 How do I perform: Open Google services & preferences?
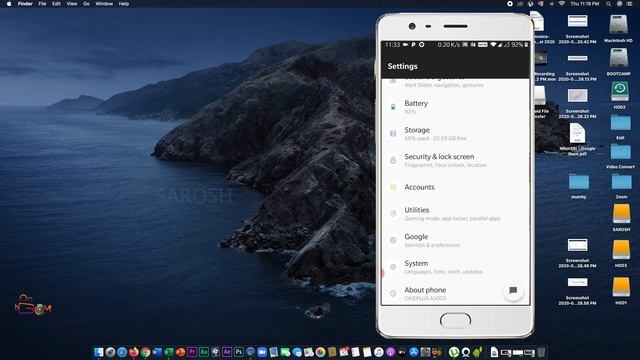coord(455,240)
